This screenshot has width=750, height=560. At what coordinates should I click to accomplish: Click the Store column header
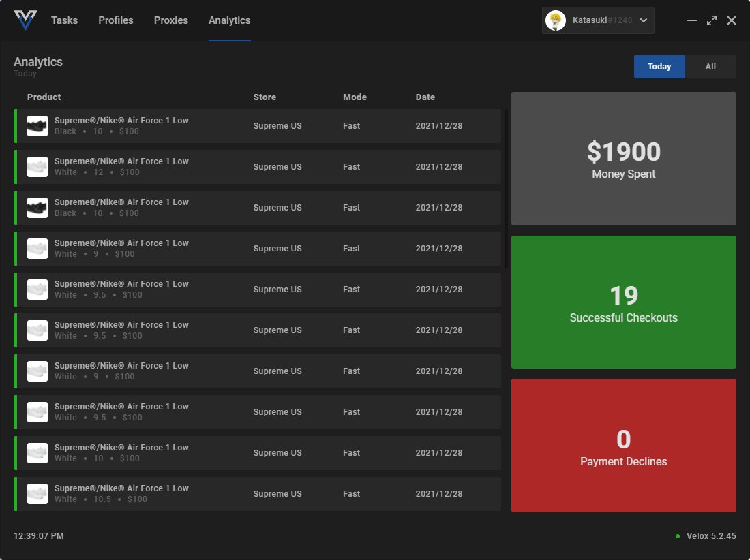coord(265,97)
